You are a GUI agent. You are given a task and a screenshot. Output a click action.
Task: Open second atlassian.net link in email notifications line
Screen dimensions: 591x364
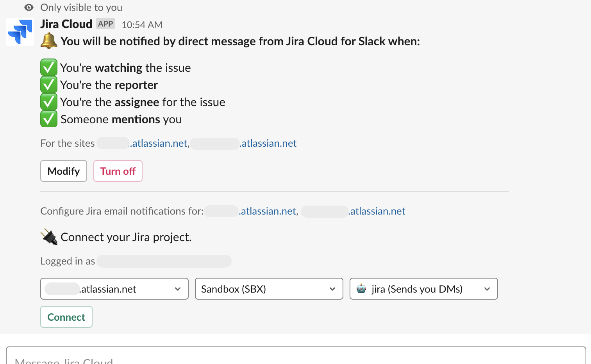(377, 211)
